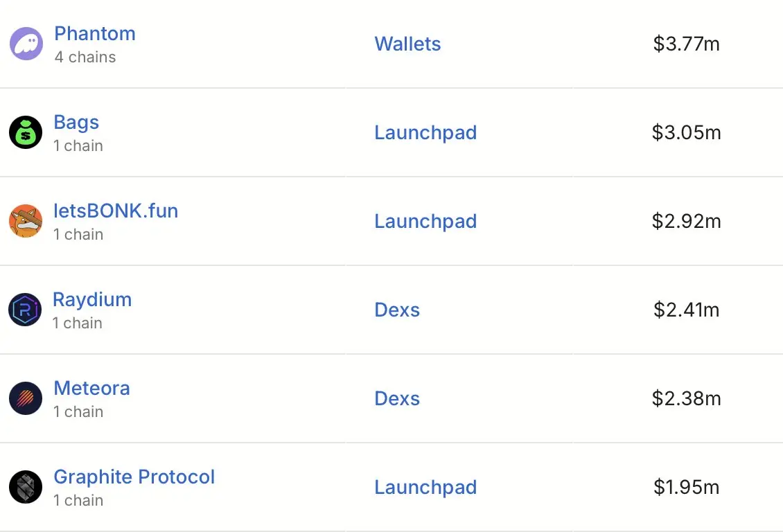Visit the Meteora protocol page
The image size is (783, 532).
(92, 388)
